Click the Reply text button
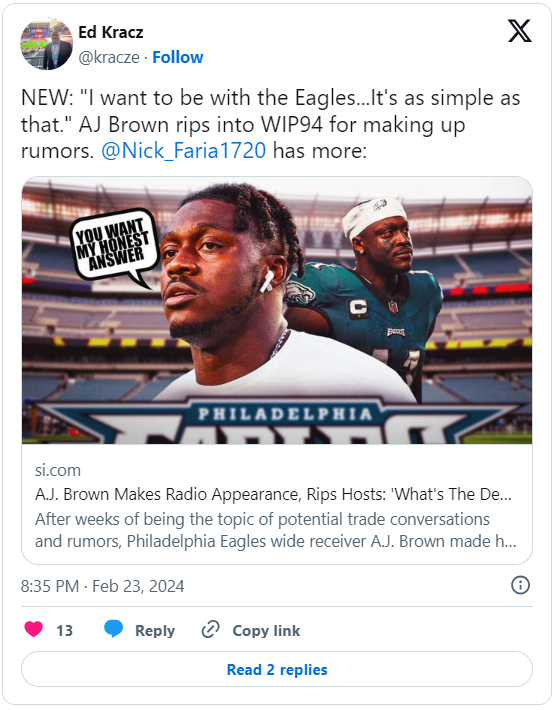 (x=155, y=631)
